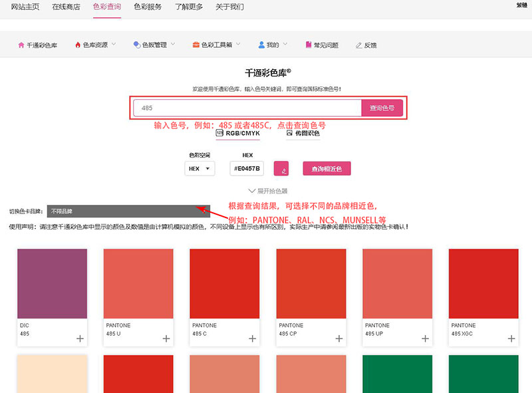
Task: Click the plus icon on DIC 485 card
Action: click(x=80, y=338)
